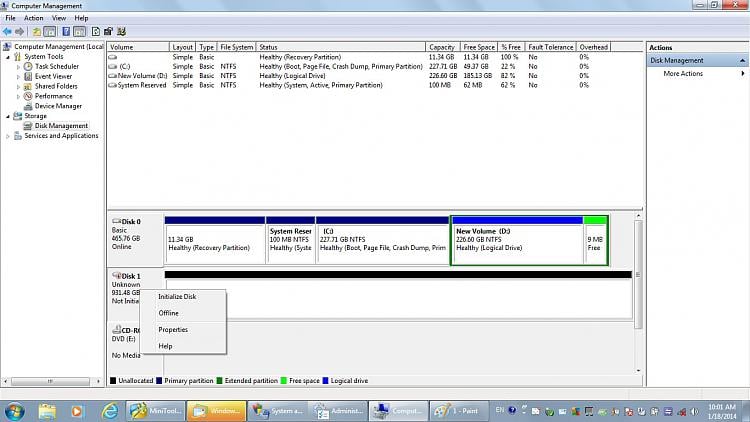Screen dimensions: 750x422
Task: Select the Performance icon in the tree
Action: [x=28, y=96]
